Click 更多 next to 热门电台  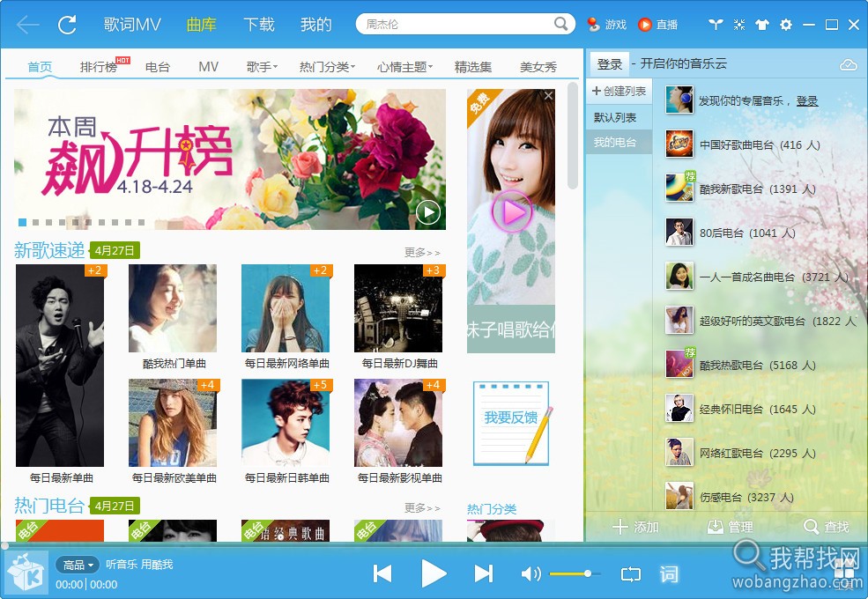(422, 507)
